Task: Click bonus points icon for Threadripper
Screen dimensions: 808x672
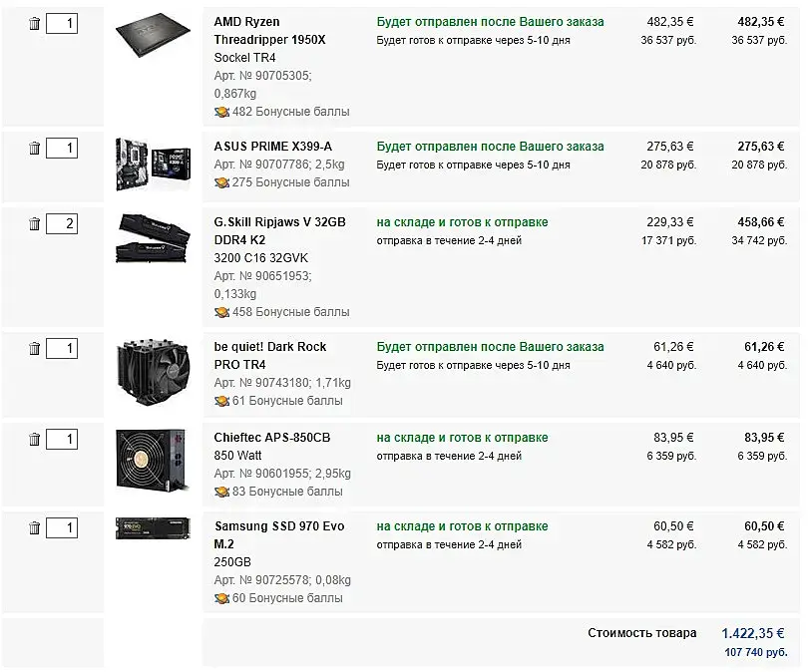Action: pyautogui.click(x=221, y=112)
